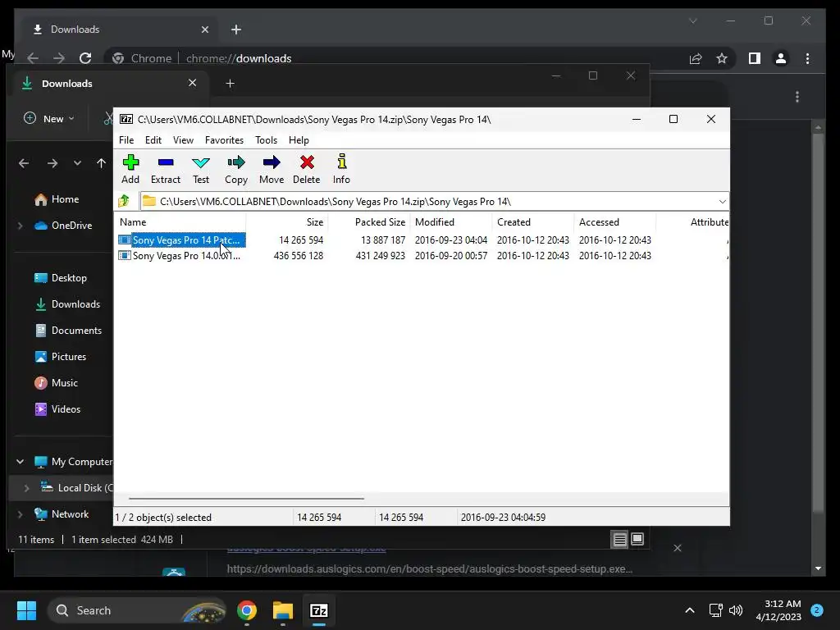Bookmark this page with the star icon
840x630 pixels.
pos(722,58)
